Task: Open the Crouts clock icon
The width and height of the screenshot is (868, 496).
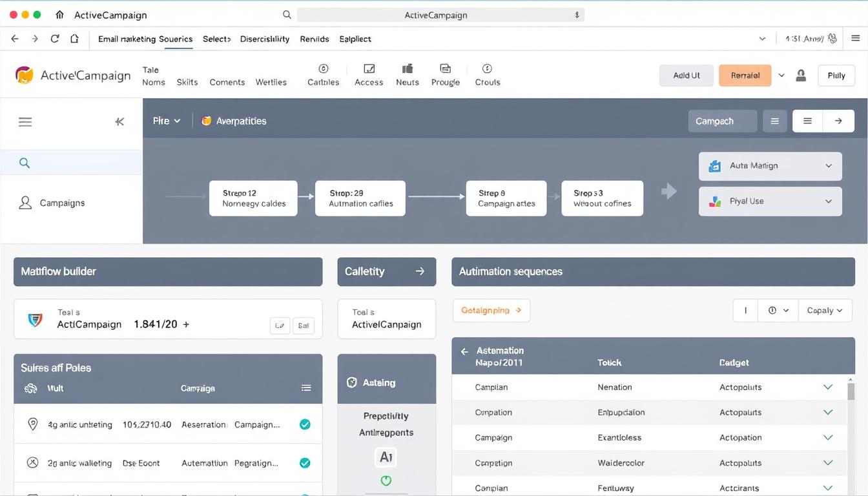Action: [x=487, y=67]
